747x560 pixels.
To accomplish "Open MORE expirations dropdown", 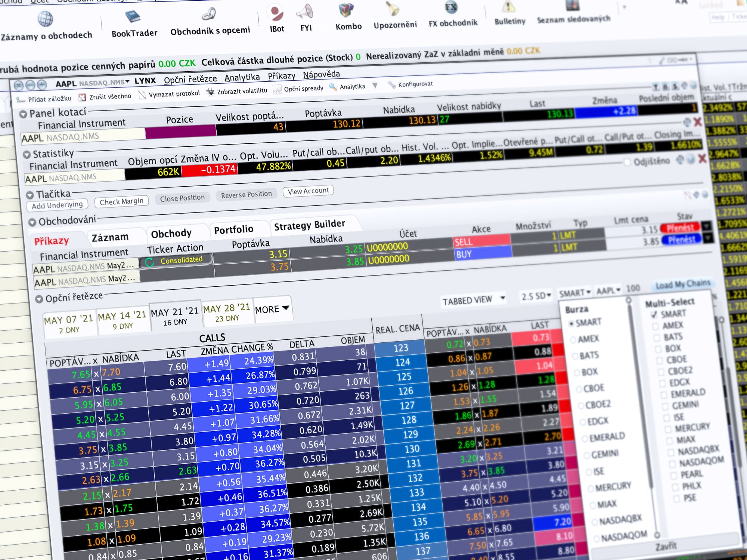I will [272, 309].
